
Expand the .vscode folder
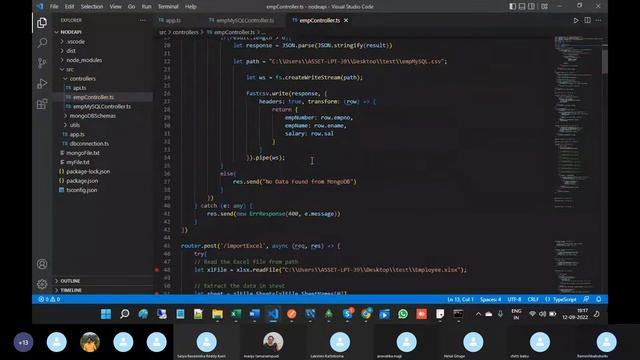tap(103, 42)
